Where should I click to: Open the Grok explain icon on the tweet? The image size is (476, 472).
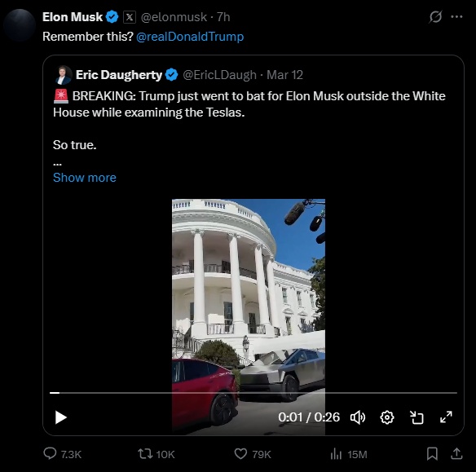(435, 16)
